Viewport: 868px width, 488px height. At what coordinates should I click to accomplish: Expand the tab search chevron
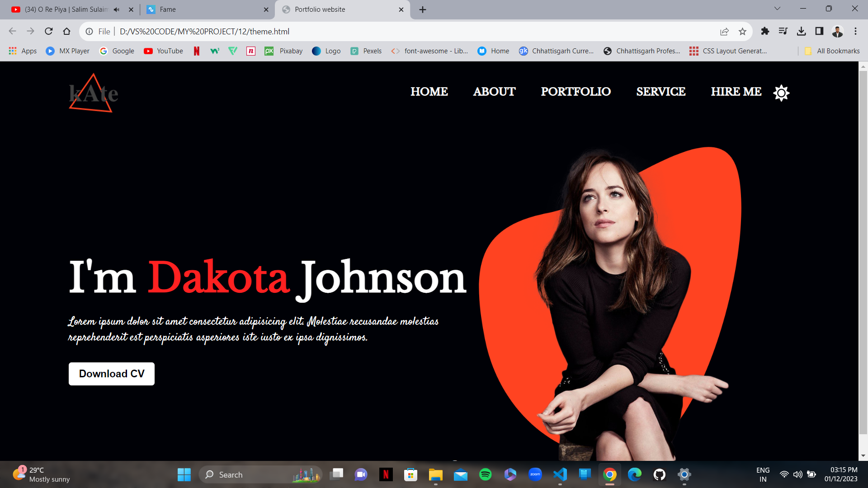(x=777, y=9)
